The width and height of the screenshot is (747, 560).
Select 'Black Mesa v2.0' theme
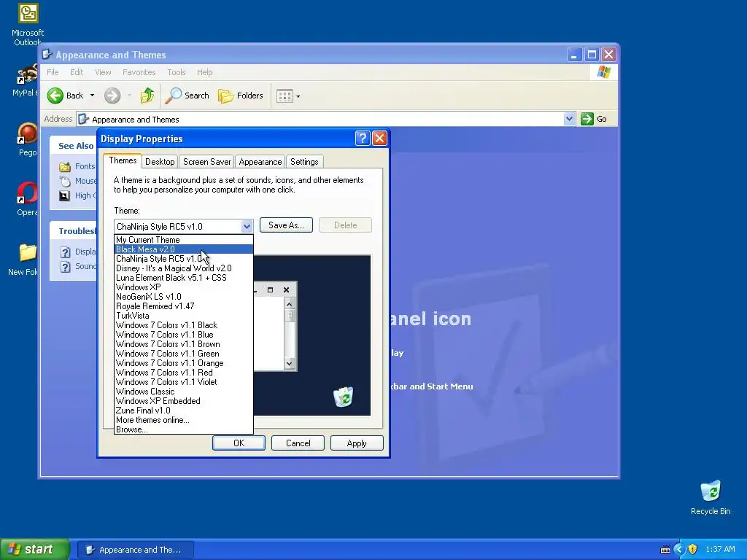tap(183, 249)
